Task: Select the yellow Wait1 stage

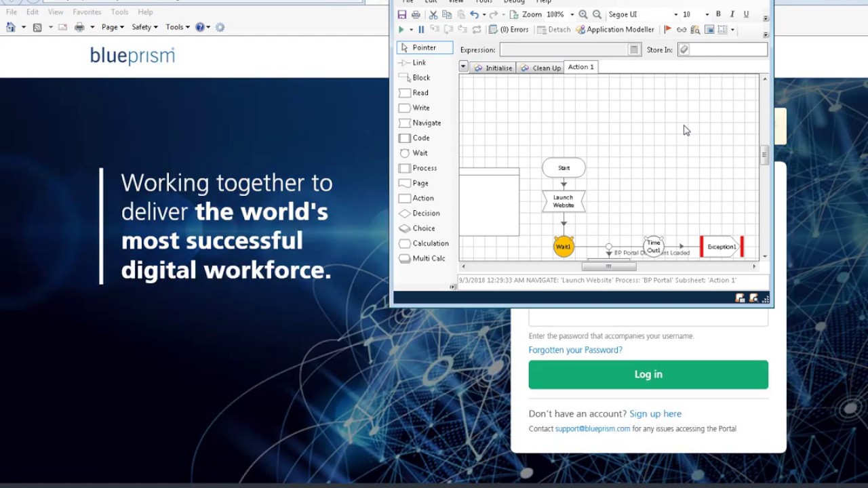Action: pos(564,247)
